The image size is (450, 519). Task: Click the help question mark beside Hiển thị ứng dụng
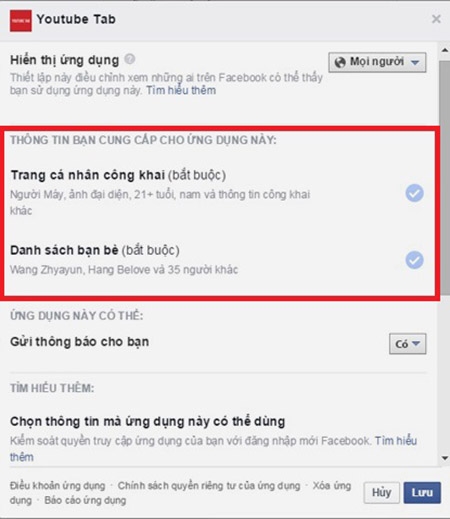130,59
